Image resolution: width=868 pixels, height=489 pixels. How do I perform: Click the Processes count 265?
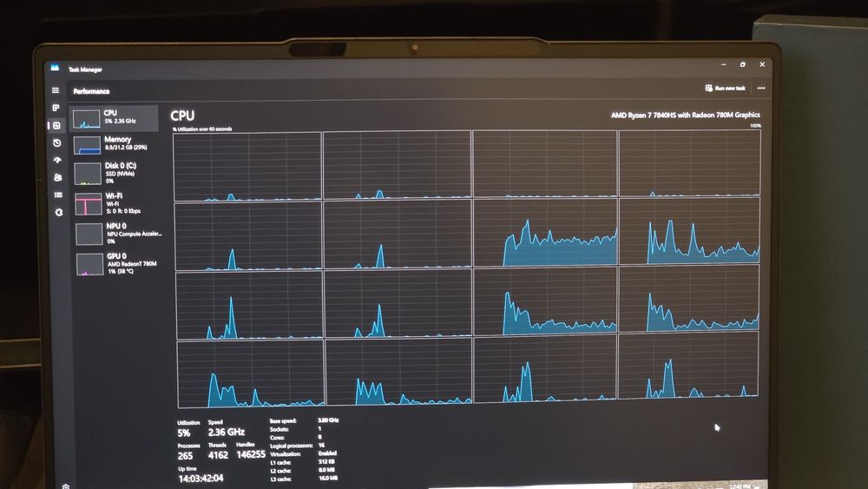(x=186, y=456)
